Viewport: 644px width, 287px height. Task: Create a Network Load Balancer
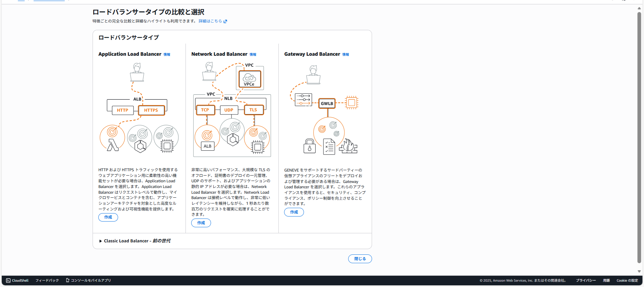point(201,223)
